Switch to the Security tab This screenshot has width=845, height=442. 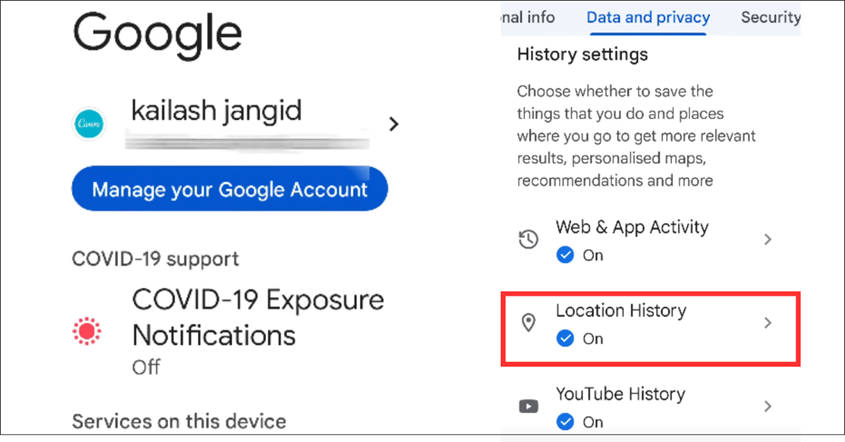[x=771, y=18]
